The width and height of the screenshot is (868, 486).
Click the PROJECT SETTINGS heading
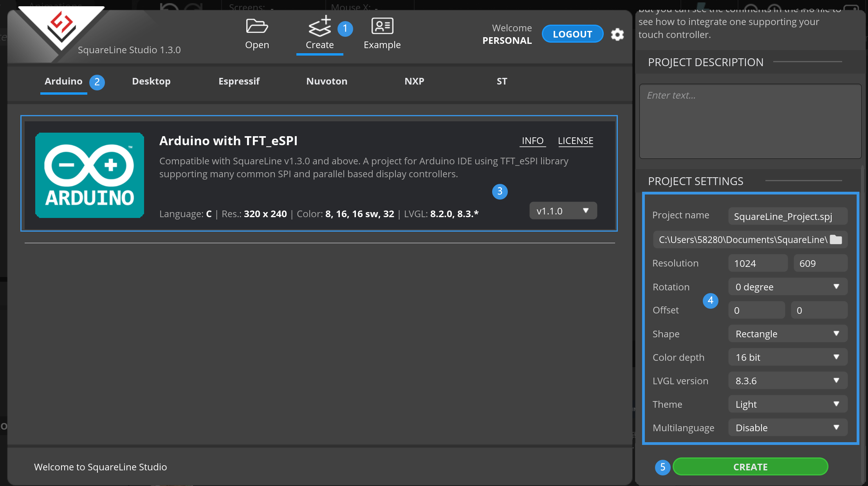click(695, 181)
